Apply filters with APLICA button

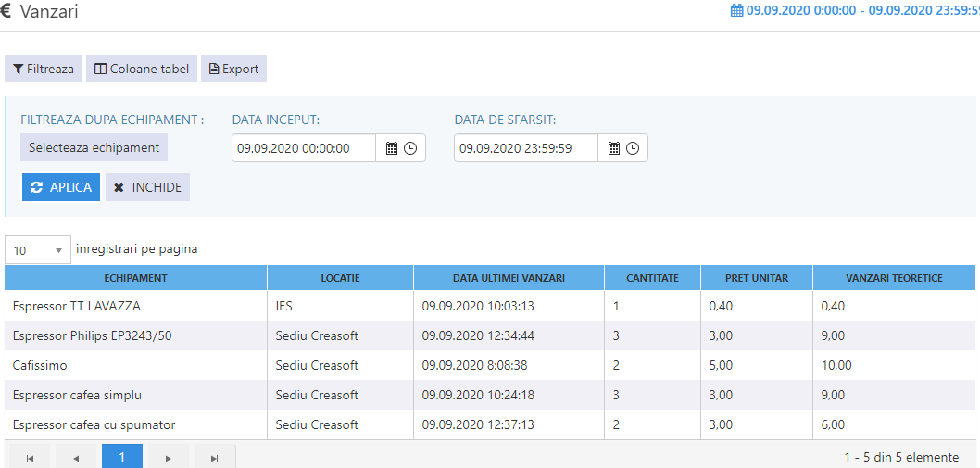point(61,187)
